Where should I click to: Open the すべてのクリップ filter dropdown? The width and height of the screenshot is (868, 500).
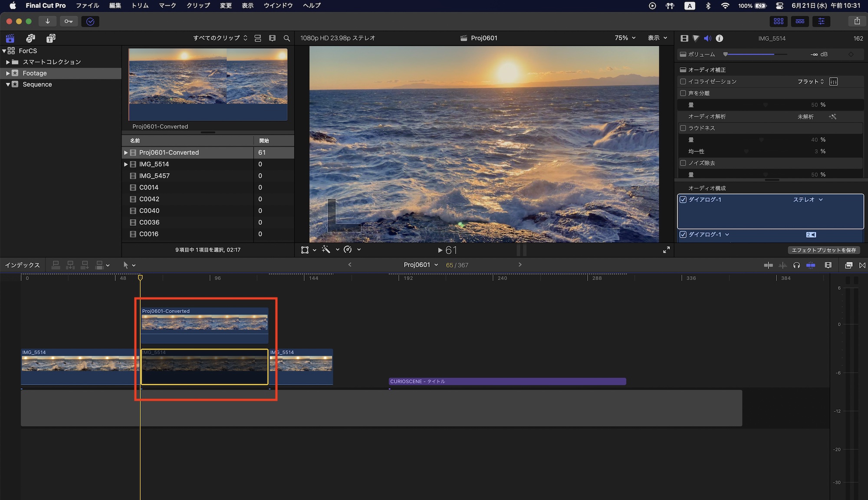[x=220, y=38]
